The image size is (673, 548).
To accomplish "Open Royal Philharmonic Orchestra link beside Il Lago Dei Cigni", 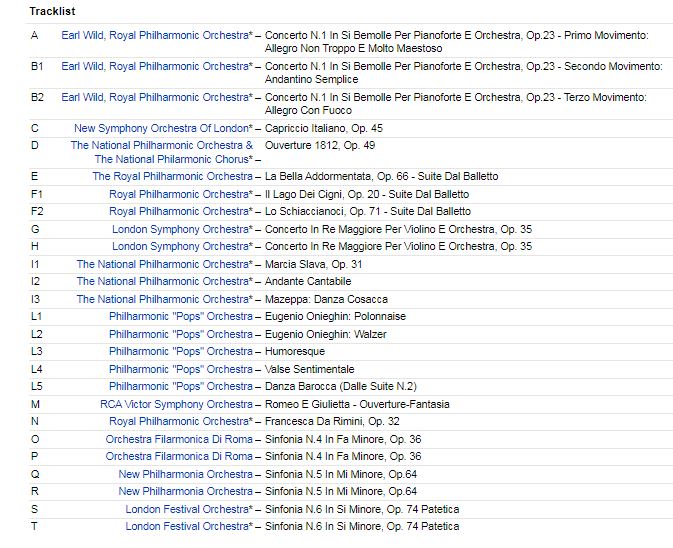I will (179, 194).
